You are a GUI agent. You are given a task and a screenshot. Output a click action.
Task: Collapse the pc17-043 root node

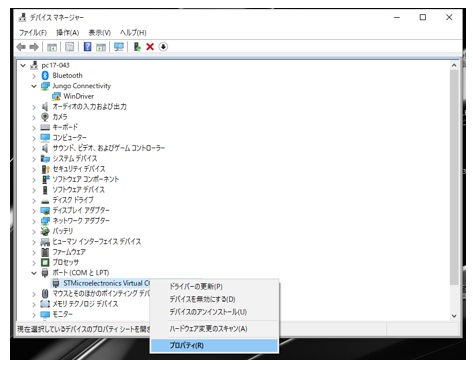tap(23, 65)
